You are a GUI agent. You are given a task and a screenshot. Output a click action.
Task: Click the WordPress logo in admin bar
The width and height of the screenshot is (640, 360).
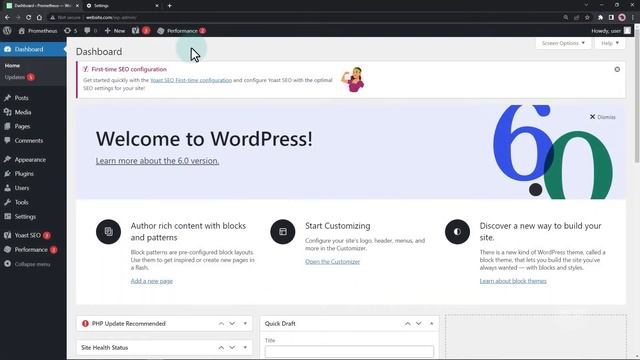[7, 31]
